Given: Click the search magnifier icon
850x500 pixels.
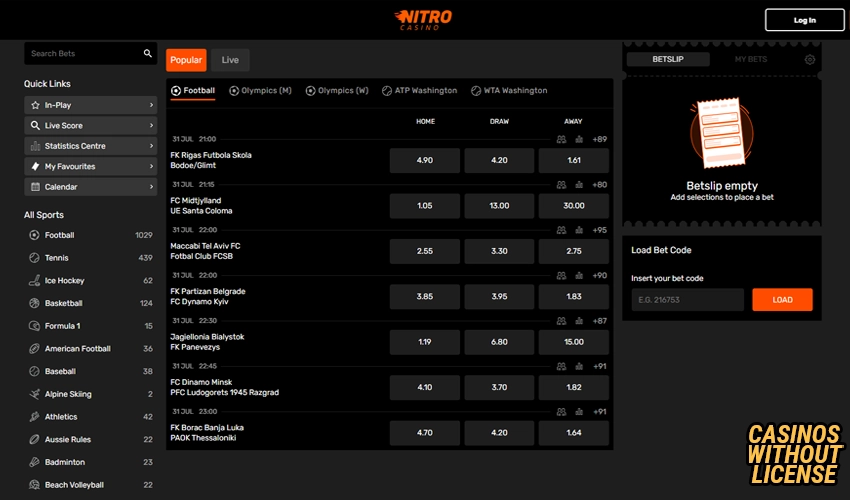Looking at the screenshot, I should pyautogui.click(x=147, y=53).
